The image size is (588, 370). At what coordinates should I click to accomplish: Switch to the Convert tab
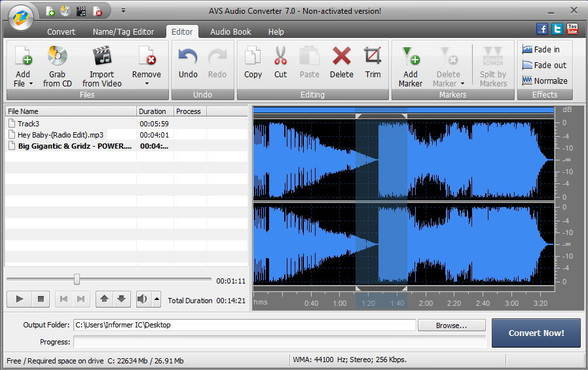tap(61, 32)
